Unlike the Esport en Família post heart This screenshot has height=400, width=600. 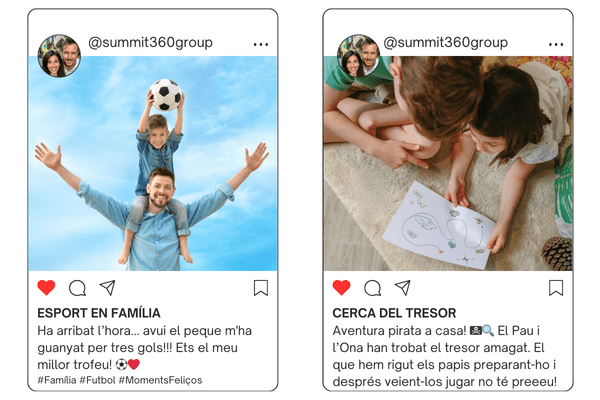pyautogui.click(x=46, y=288)
